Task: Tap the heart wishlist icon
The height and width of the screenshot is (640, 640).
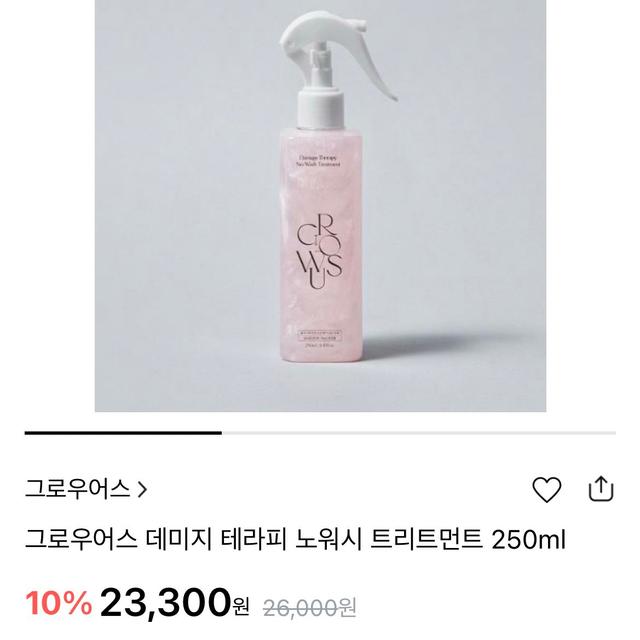Action: pyautogui.click(x=547, y=489)
